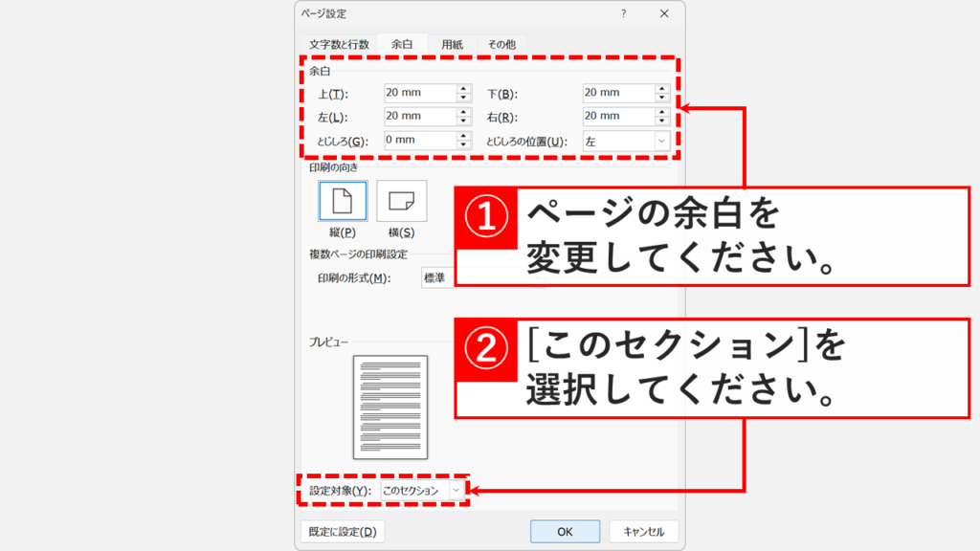Click the OK button

click(563, 530)
